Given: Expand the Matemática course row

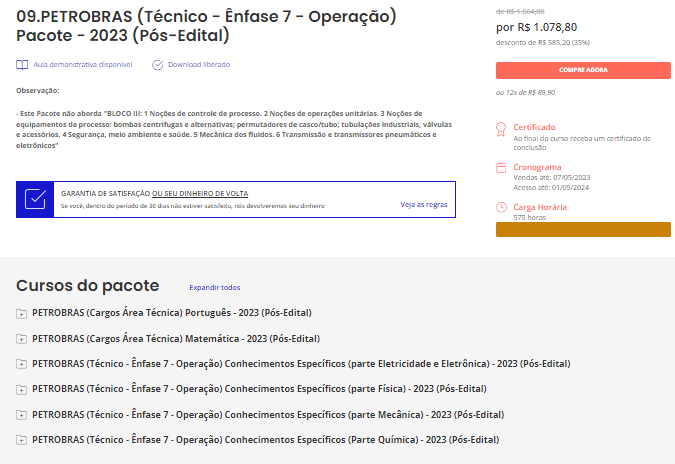Looking at the screenshot, I should 21,339.
